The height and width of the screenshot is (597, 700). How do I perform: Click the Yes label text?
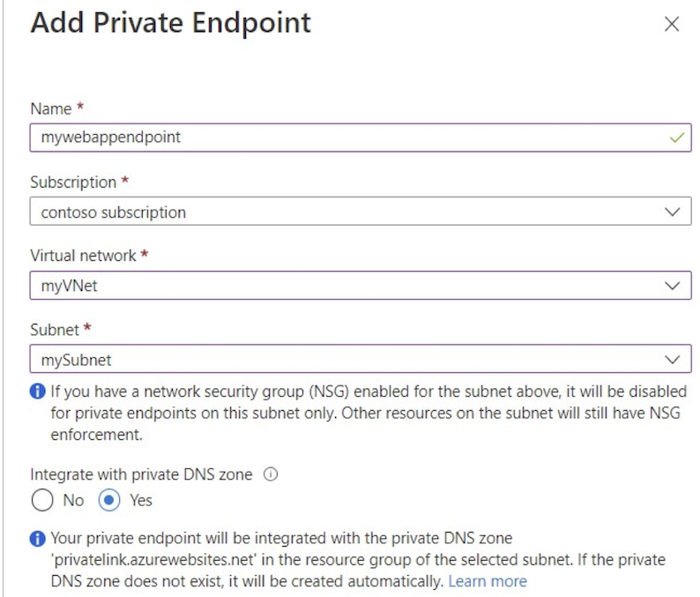click(x=141, y=500)
